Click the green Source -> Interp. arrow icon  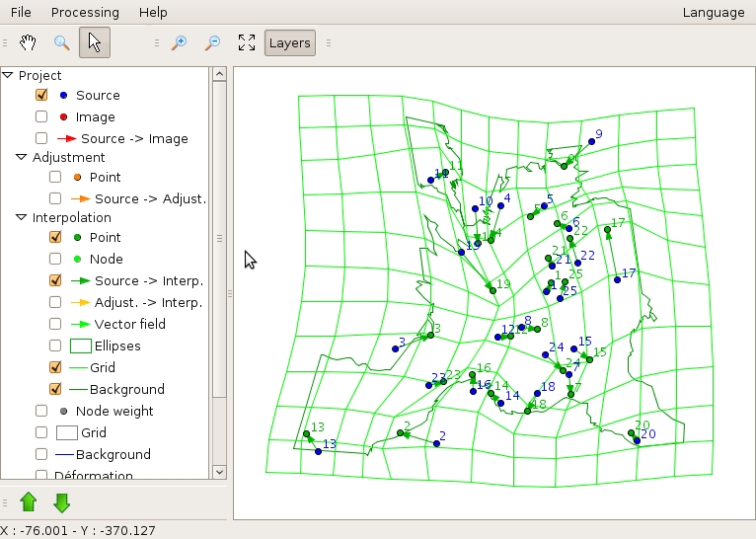[81, 280]
